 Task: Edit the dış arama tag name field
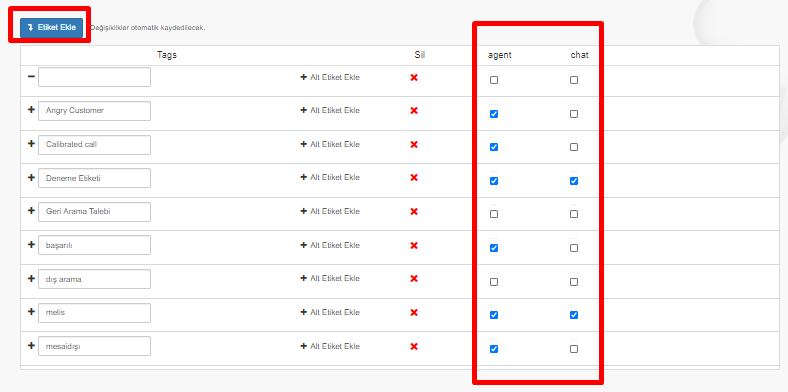[94, 279]
